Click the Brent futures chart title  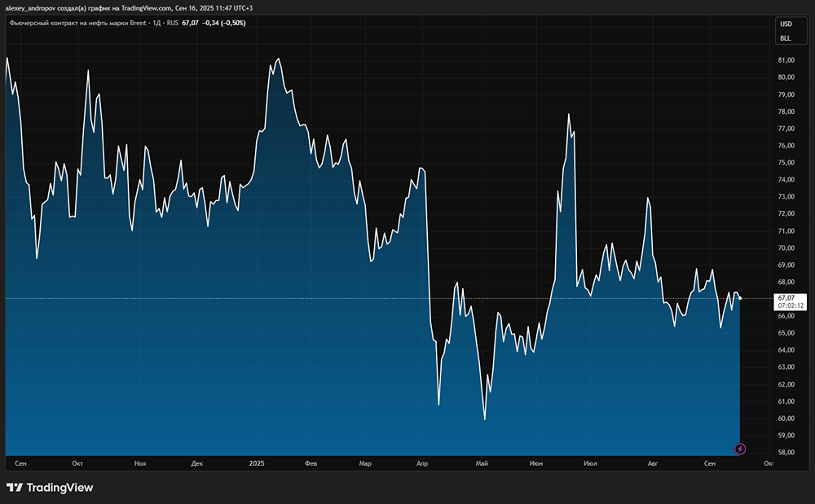tap(94, 23)
